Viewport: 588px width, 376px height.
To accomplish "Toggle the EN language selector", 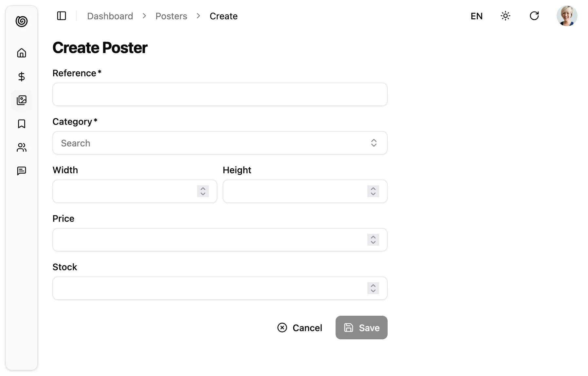I will (477, 16).
